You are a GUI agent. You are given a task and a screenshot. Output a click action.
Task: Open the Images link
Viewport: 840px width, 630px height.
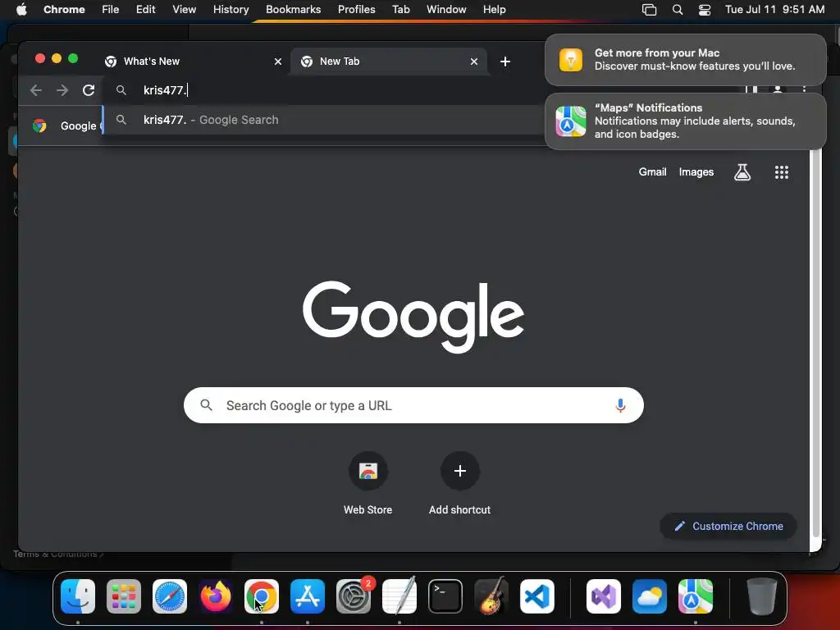696,172
